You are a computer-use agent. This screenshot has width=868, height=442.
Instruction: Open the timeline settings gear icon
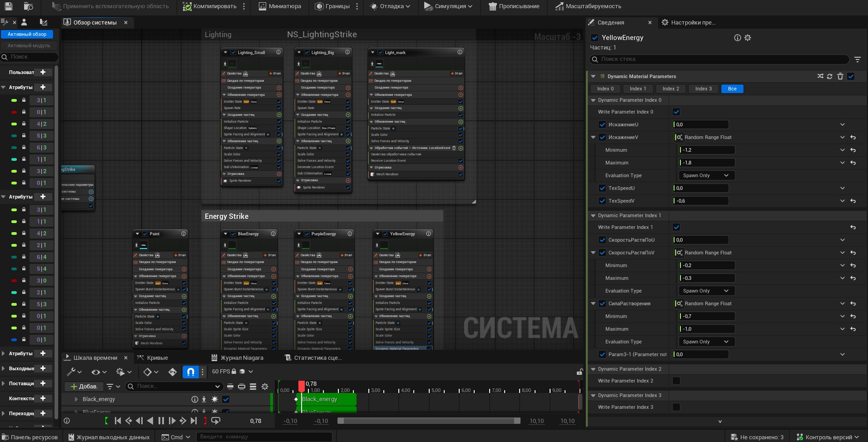tap(265, 387)
